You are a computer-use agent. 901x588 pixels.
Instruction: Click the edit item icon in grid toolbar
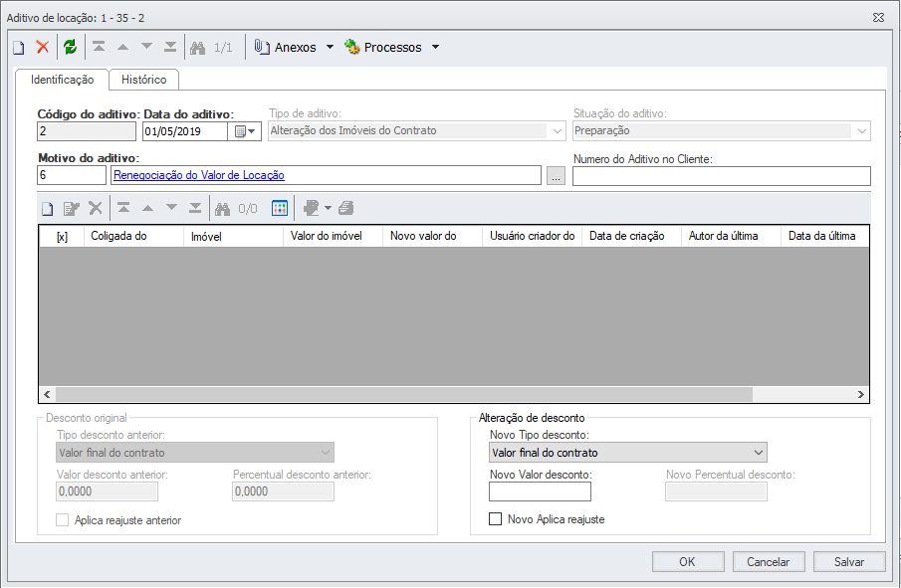click(72, 209)
